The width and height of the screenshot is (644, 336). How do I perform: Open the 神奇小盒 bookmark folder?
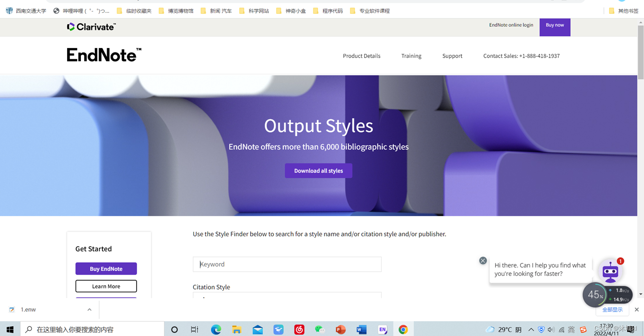click(x=291, y=10)
